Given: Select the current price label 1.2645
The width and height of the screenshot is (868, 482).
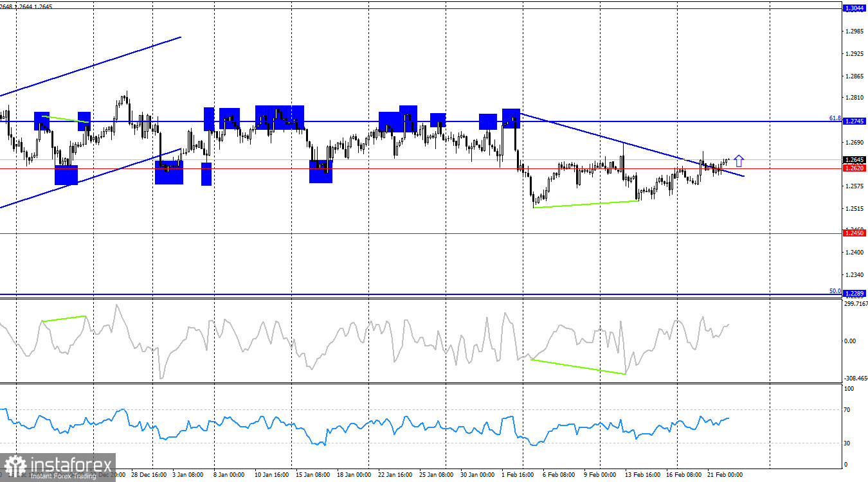Looking at the screenshot, I should pyautogui.click(x=854, y=159).
